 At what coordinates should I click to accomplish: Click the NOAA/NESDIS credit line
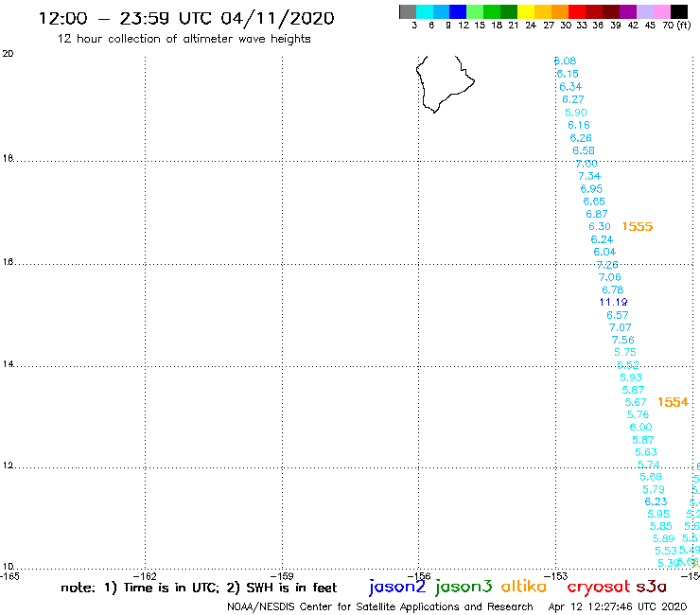pyautogui.click(x=380, y=607)
